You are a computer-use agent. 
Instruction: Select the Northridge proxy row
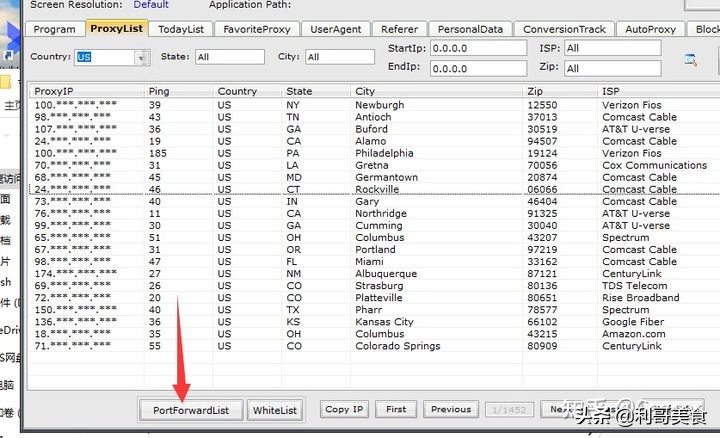374,213
